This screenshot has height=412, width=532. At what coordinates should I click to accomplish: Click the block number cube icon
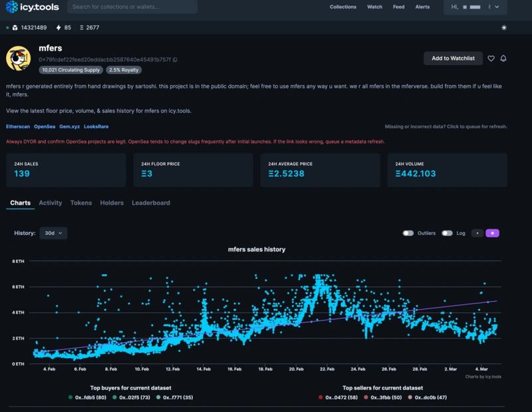click(15, 28)
